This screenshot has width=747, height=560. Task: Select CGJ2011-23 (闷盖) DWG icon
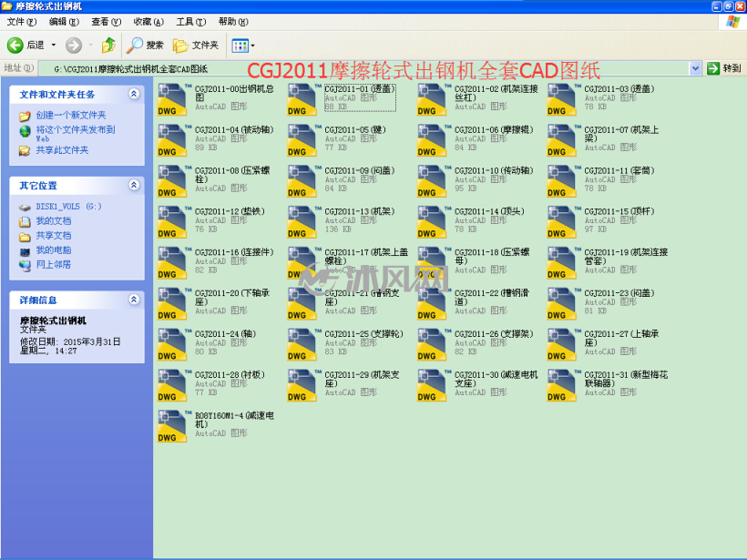562,304
